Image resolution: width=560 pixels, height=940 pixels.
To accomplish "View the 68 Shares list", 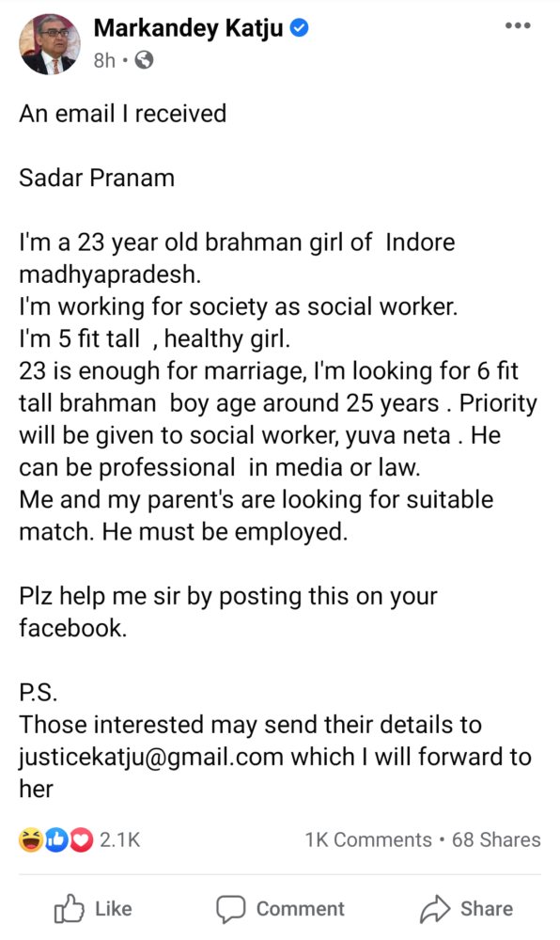I will pyautogui.click(x=496, y=839).
